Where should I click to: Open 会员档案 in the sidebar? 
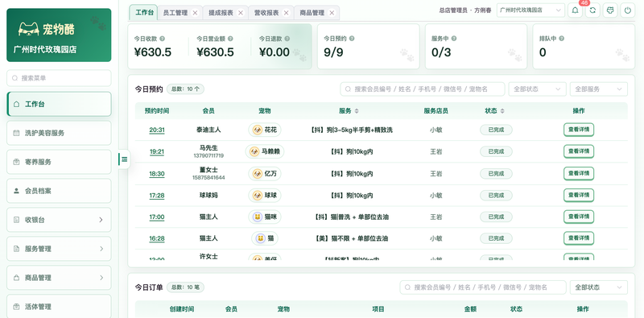[x=59, y=191]
